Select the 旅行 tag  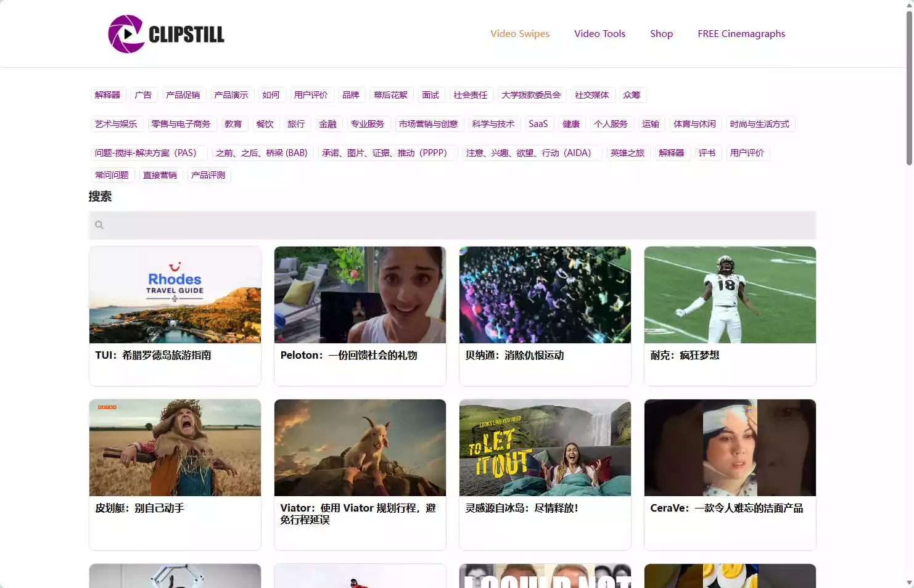click(296, 124)
